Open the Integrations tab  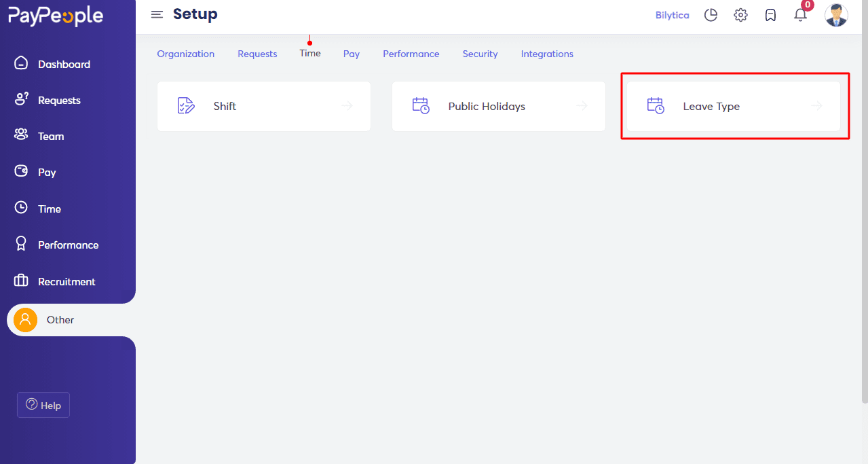pyautogui.click(x=547, y=54)
